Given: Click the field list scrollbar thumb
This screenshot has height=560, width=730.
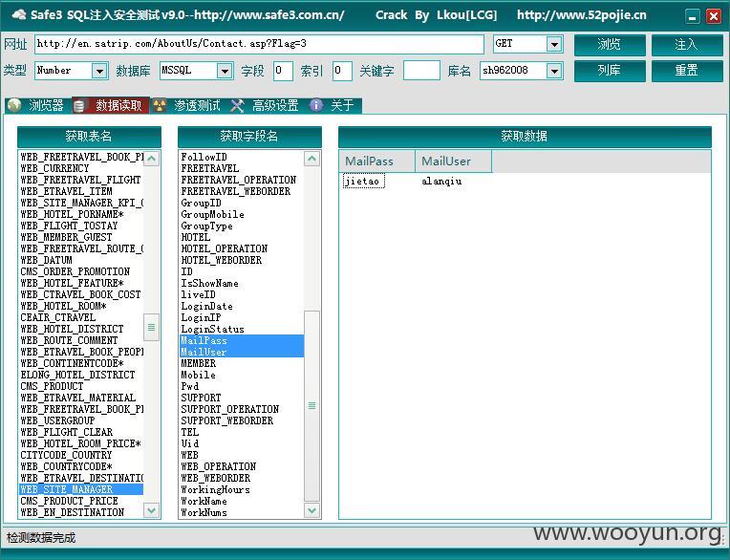Looking at the screenshot, I should pos(311,406).
